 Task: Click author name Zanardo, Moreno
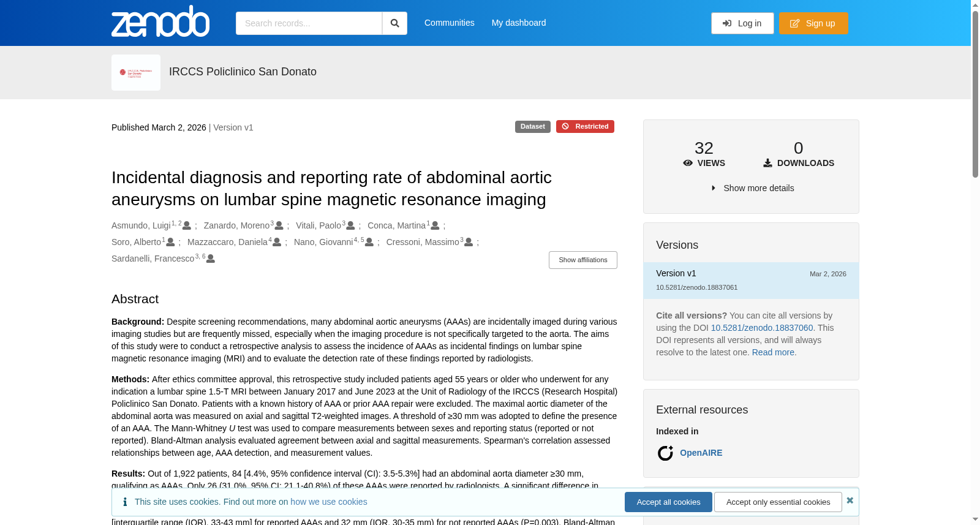[236, 225]
